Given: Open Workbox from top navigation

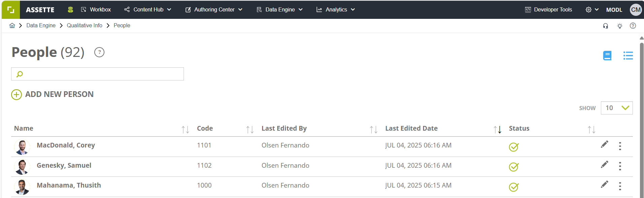Looking at the screenshot, I should 96,10.
